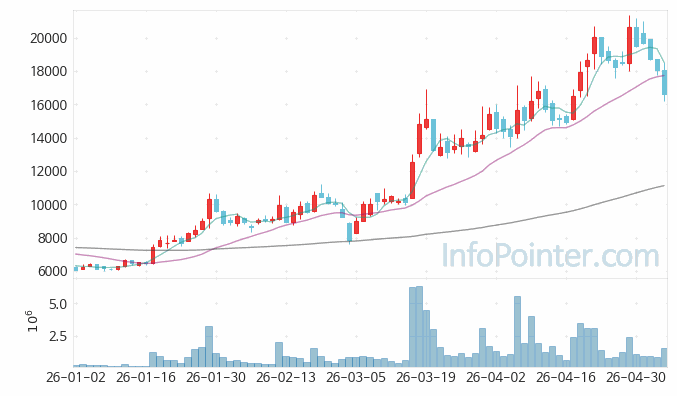This screenshot has height=396, width=677.
Task: Click the 5.0 volume axis label
Action: pyautogui.click(x=58, y=304)
